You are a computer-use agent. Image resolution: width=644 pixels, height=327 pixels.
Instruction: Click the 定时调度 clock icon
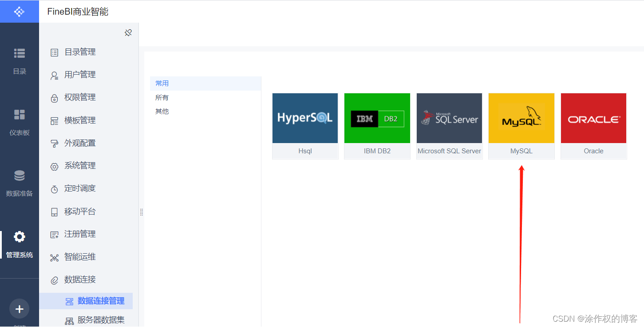click(54, 189)
